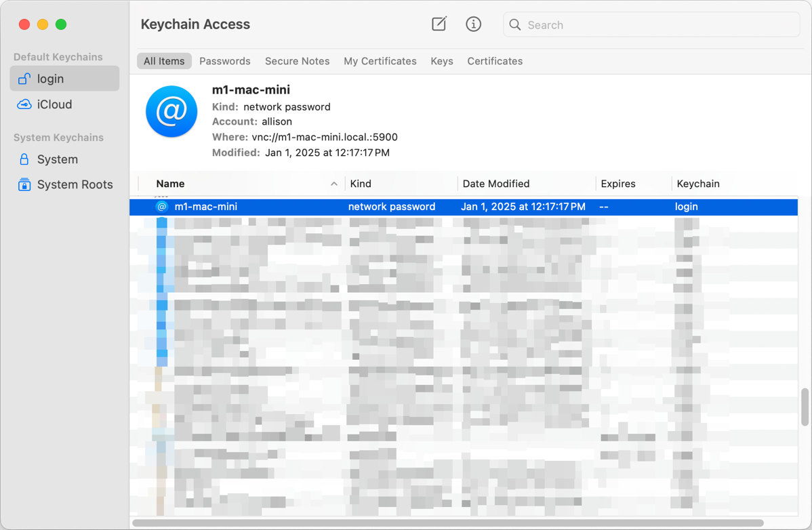Select the login keychain unlocked padlock icon
This screenshot has height=530, width=812.
(x=24, y=79)
